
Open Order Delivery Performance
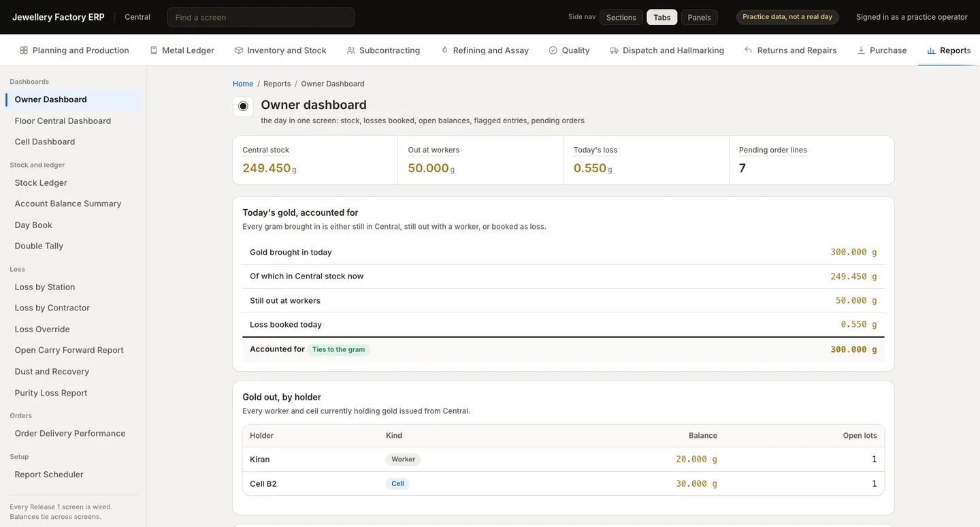[x=73, y=433]
